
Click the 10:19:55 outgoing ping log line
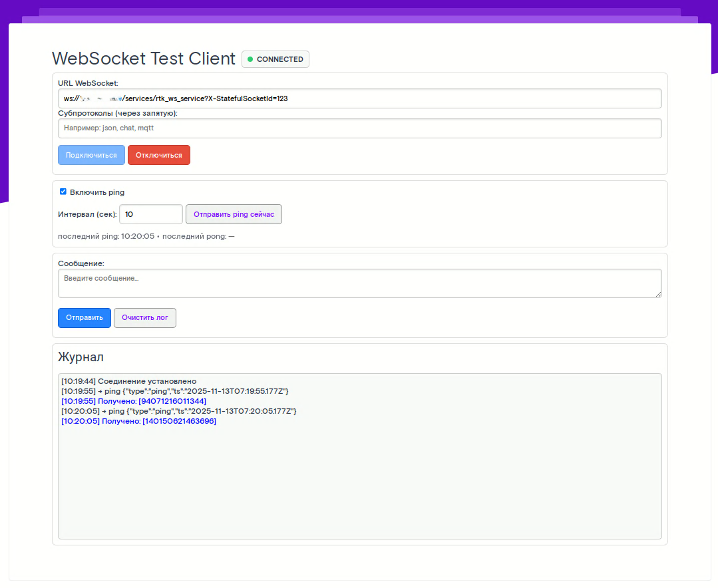(174, 391)
